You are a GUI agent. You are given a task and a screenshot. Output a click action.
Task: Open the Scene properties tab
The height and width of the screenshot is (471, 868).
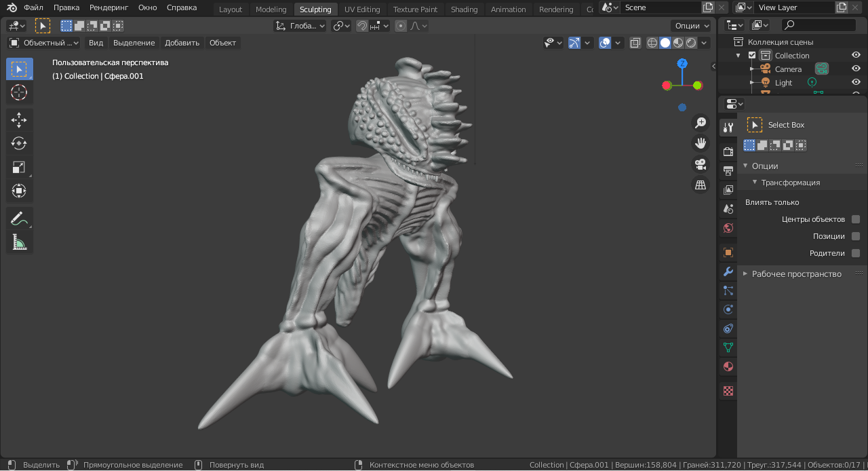pyautogui.click(x=728, y=208)
